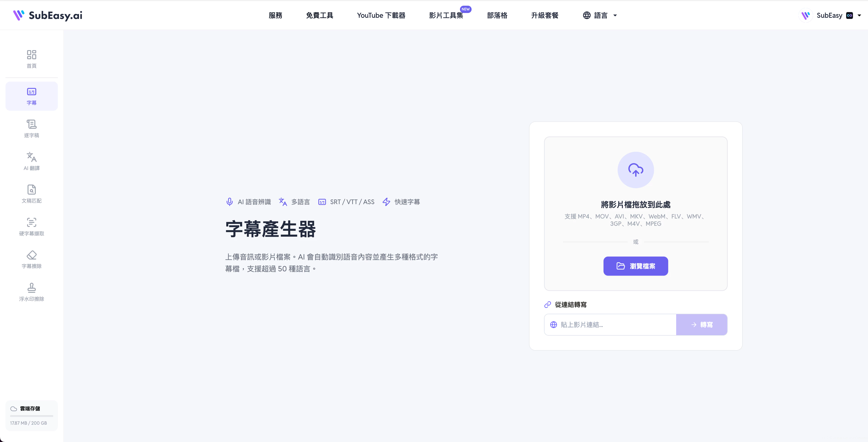
Task: Open the 首頁 home sidebar icon
Action: click(32, 55)
